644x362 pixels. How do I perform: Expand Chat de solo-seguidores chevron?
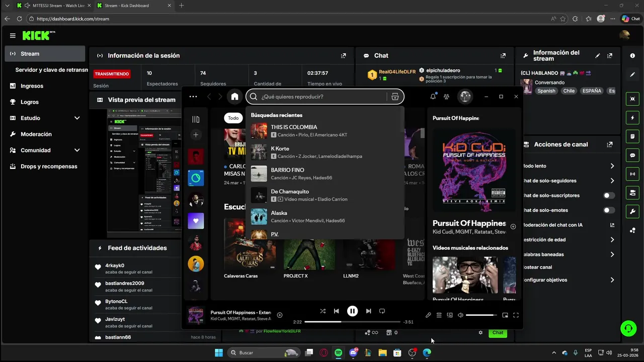tap(612, 180)
